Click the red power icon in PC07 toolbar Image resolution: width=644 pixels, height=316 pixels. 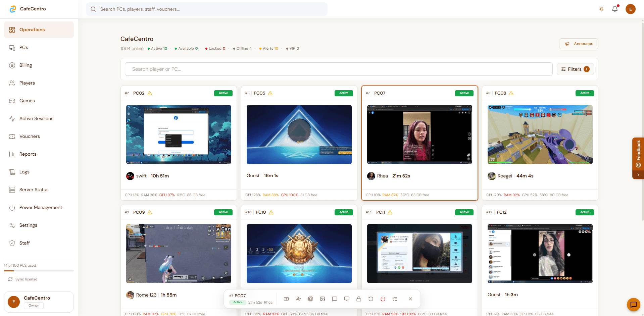[383, 299]
